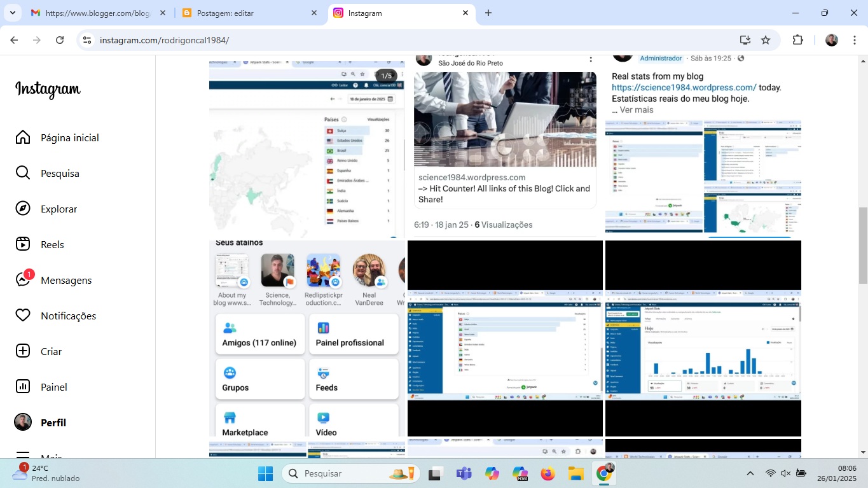Viewport: 868px width, 488px height.
Task: Open the Reels icon in sidebar
Action: 23,244
